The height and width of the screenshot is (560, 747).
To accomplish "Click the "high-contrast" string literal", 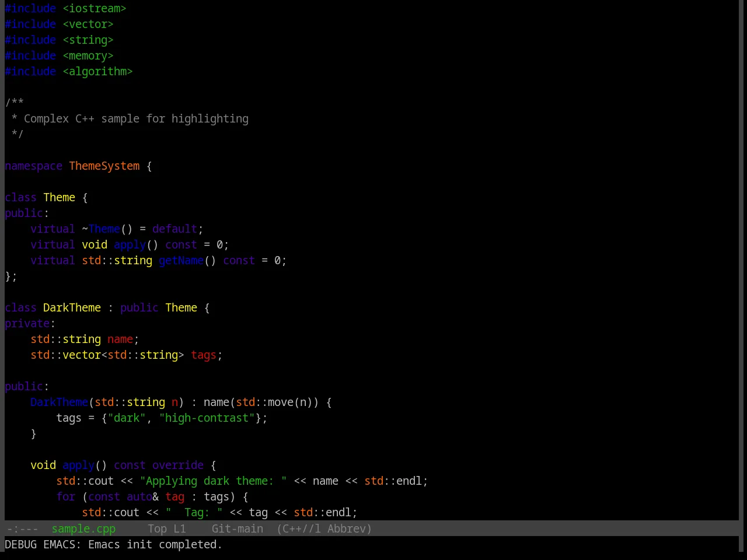I will (207, 418).
